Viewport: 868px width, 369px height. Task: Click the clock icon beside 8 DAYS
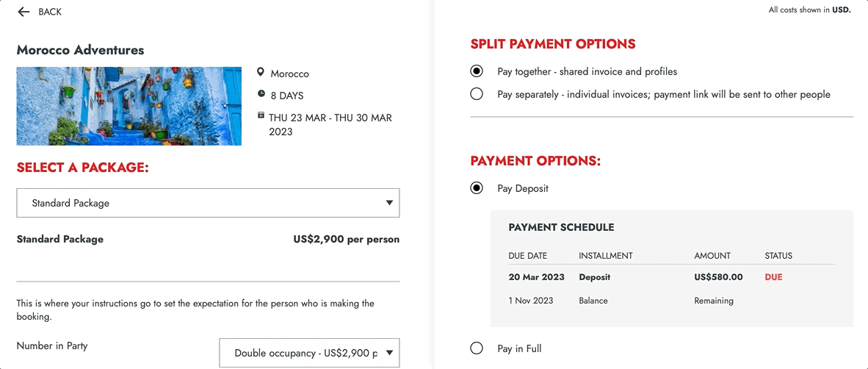click(261, 93)
